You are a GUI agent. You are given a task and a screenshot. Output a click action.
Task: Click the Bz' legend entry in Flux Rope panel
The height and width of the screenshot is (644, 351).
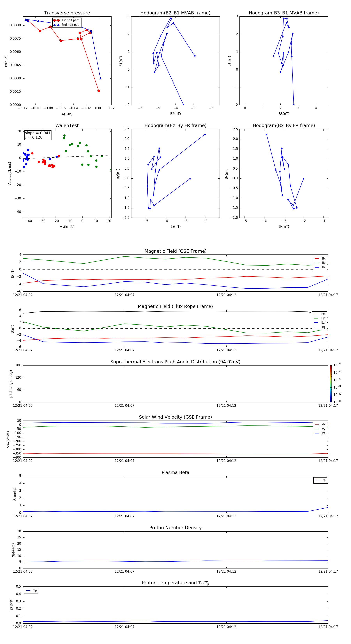320,323
